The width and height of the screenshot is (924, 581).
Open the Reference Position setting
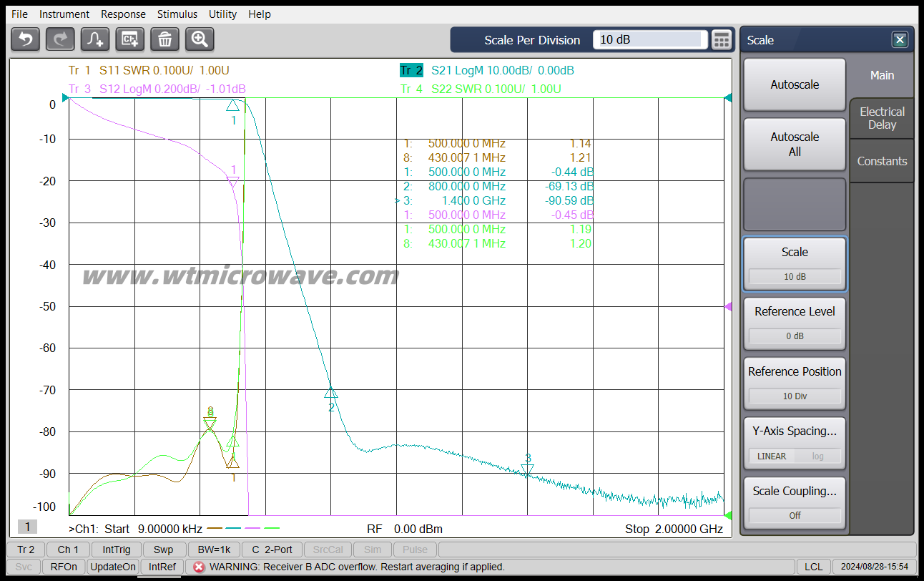pyautogui.click(x=794, y=383)
